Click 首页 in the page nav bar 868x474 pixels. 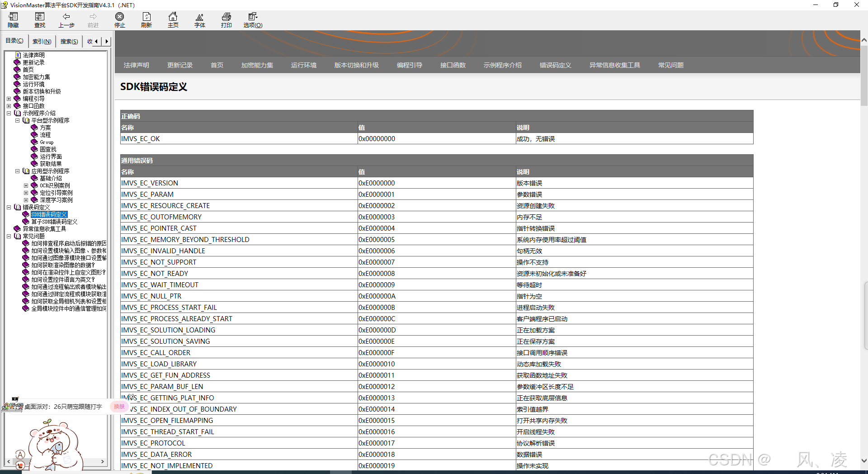point(217,65)
